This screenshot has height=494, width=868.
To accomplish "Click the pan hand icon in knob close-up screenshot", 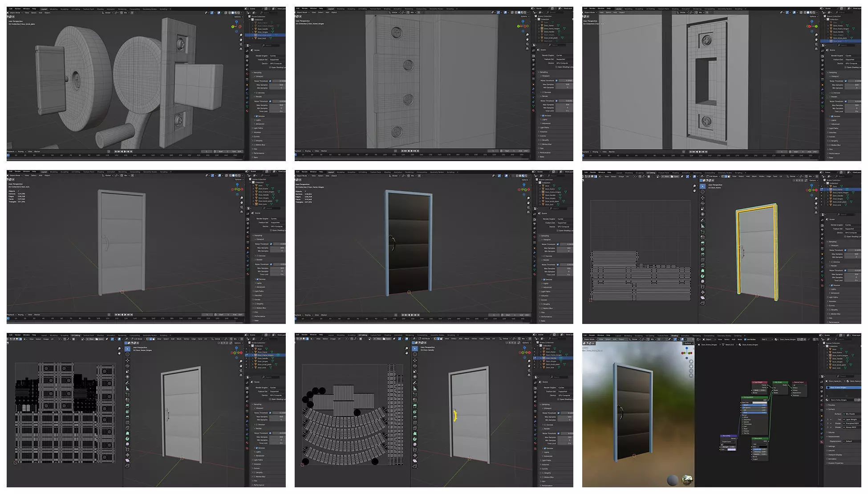I will click(241, 40).
